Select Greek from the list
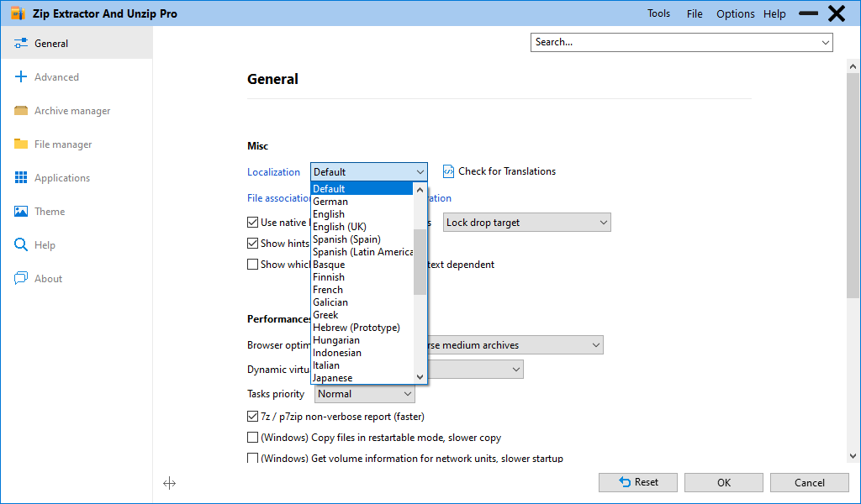861x504 pixels. pyautogui.click(x=362, y=315)
